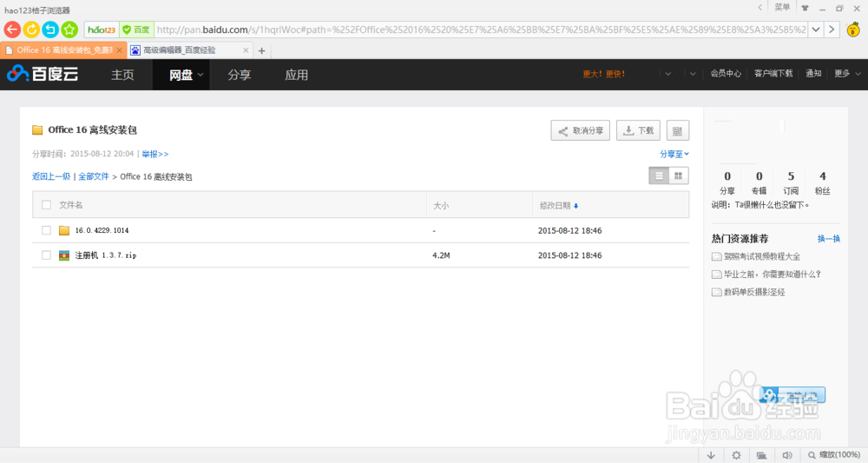
Task: Click the 大小 column header
Action: (441, 206)
